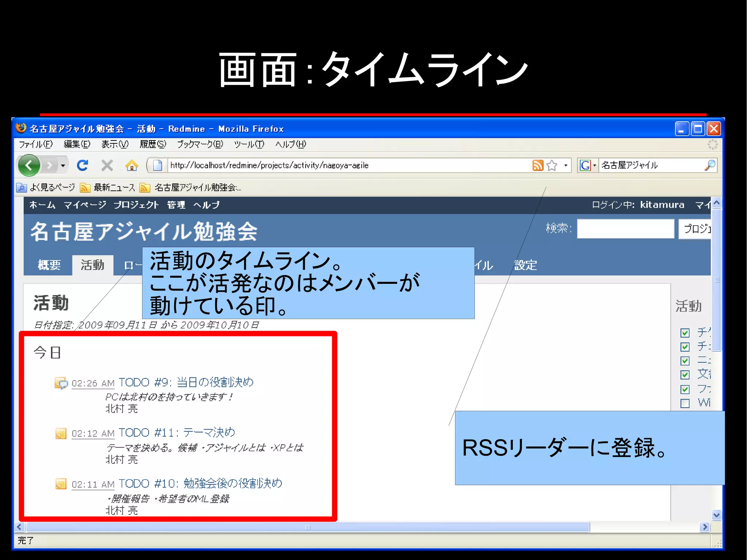Enable the unchecked Wiki filter checkbox
The height and width of the screenshot is (560, 747).
click(x=685, y=403)
